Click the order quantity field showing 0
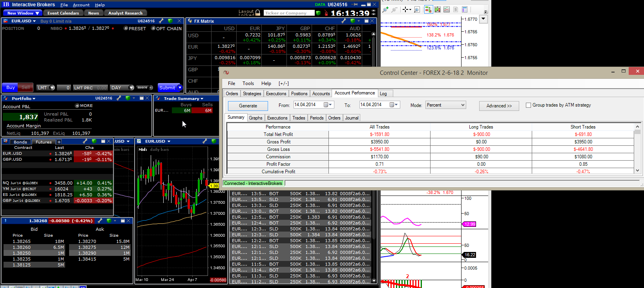 pos(64,88)
